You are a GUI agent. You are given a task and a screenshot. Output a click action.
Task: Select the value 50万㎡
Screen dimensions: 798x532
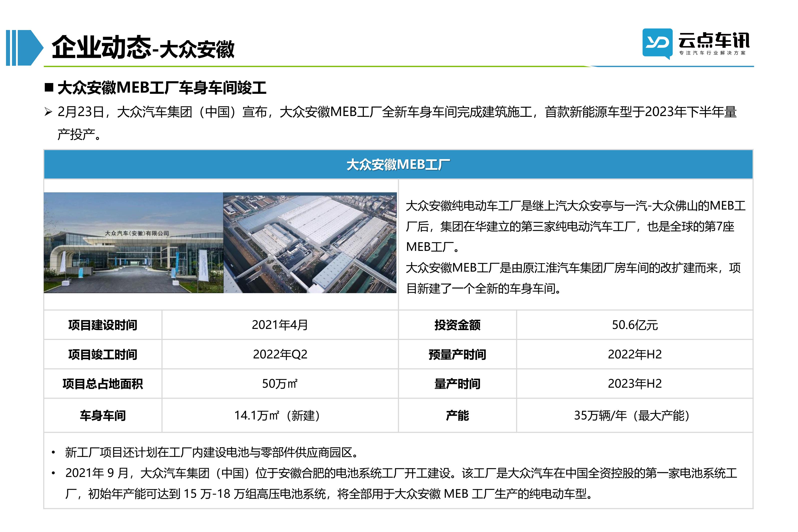pyautogui.click(x=280, y=384)
